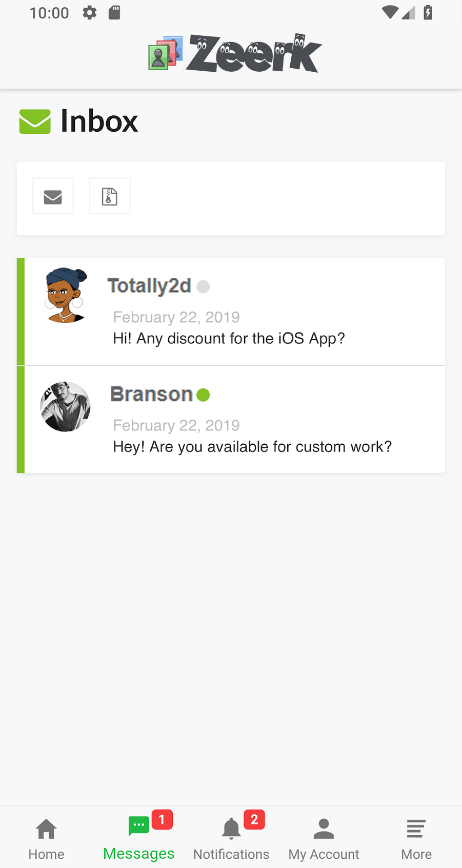The height and width of the screenshot is (868, 462).
Task: Tap the envelope inbox filter icon
Action: [53, 196]
